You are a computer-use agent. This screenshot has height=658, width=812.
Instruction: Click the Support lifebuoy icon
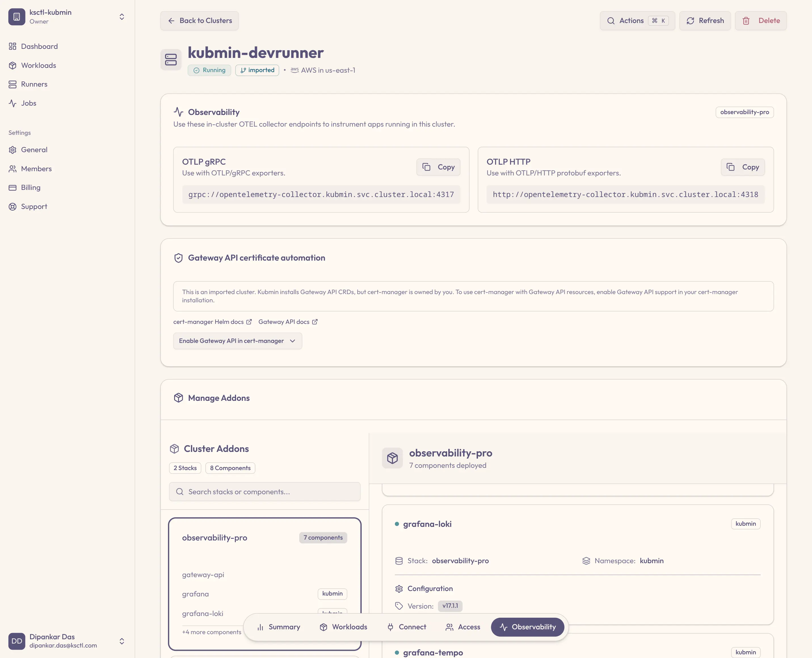tap(12, 207)
